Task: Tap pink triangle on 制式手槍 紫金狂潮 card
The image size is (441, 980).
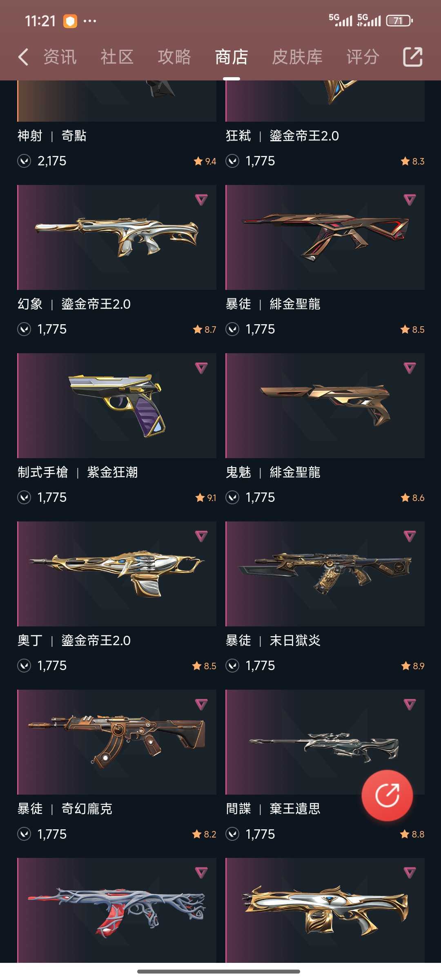Action: 201,368
